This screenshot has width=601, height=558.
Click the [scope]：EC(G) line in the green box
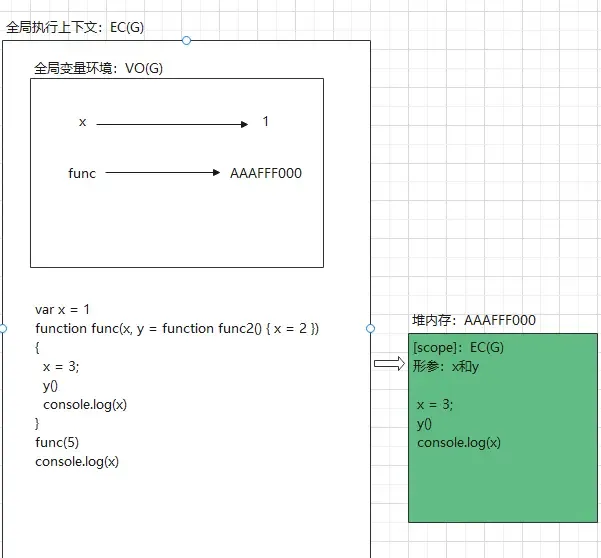pyautogui.click(x=458, y=347)
